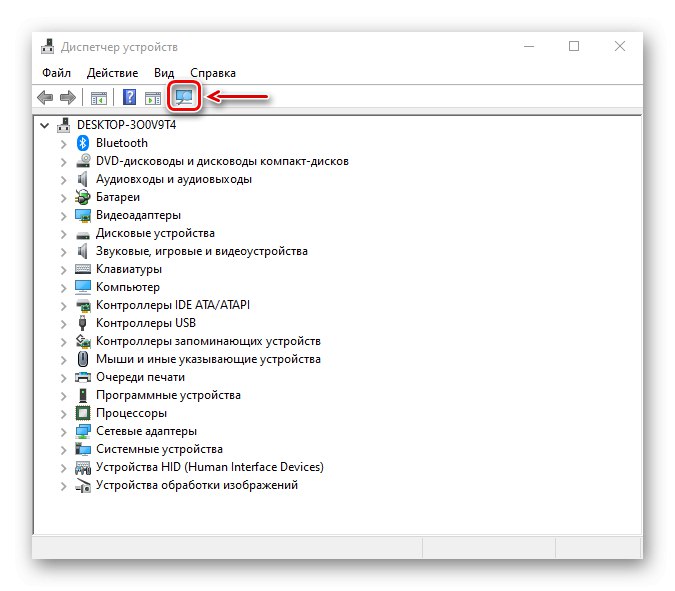Screen dimensions: 675x591
Task: Click the Дисковые устройства disk icon
Action: coord(83,235)
